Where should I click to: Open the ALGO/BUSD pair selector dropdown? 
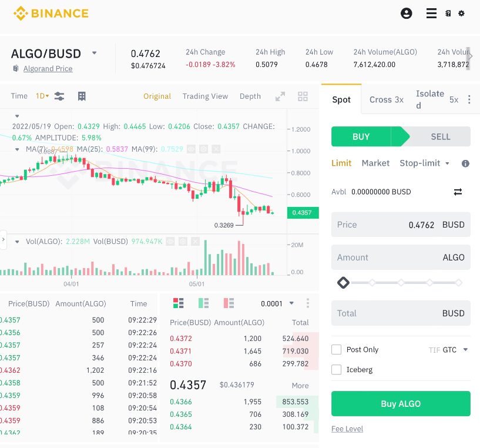[x=94, y=53]
